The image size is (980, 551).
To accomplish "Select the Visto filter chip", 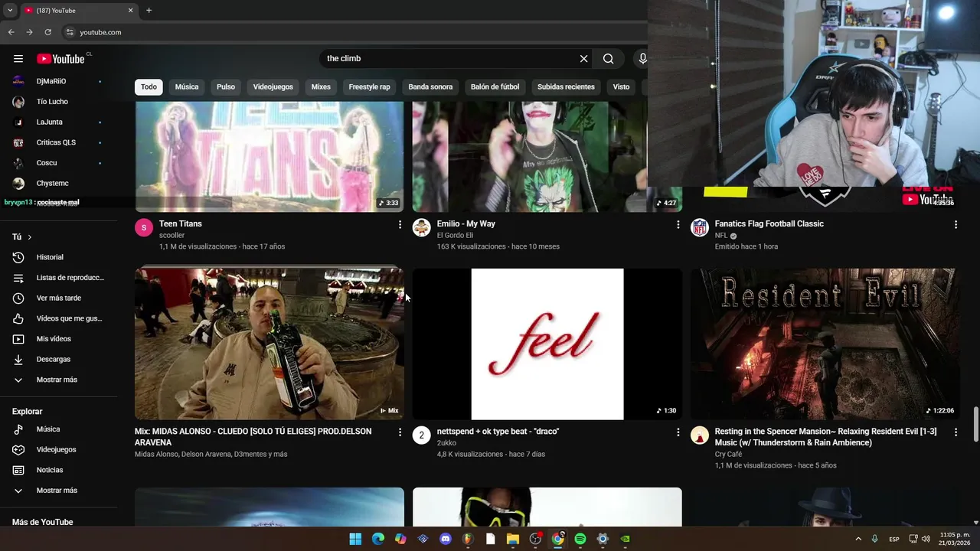I will pos(621,86).
